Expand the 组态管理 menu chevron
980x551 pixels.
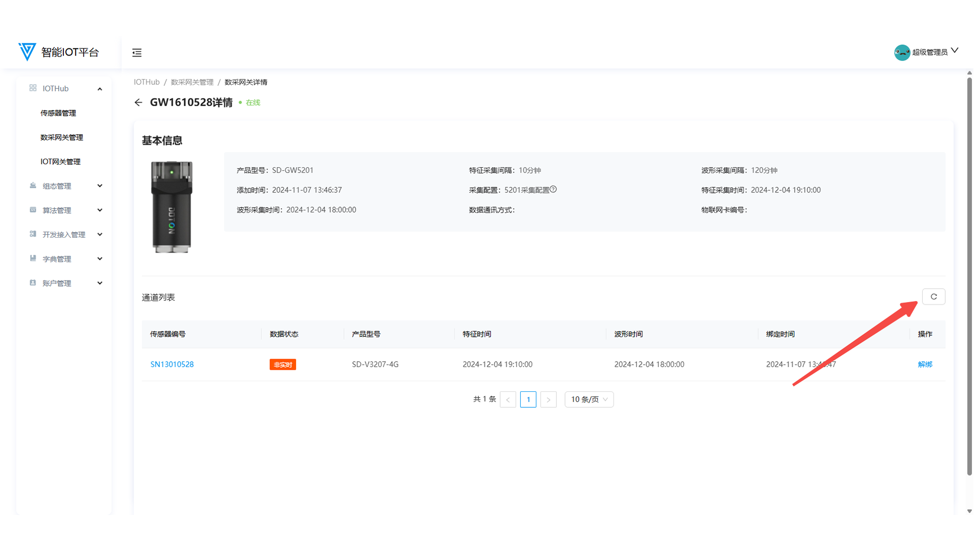(100, 186)
